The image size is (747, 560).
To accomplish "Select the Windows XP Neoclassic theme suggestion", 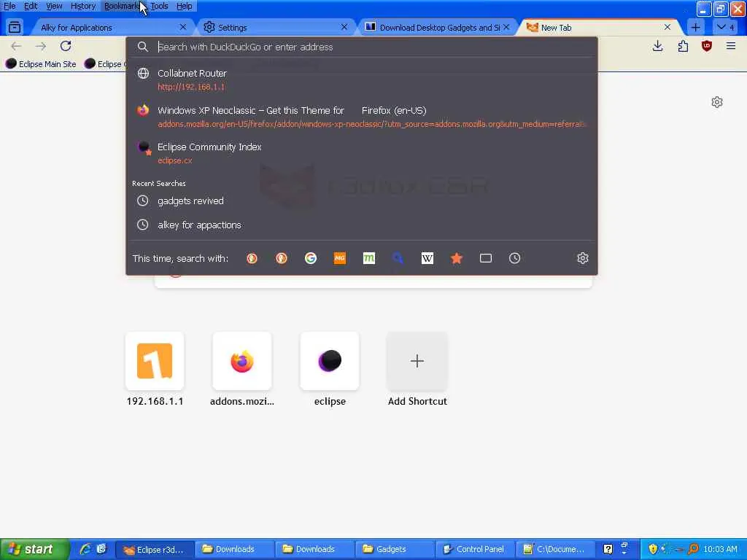I will 362,117.
